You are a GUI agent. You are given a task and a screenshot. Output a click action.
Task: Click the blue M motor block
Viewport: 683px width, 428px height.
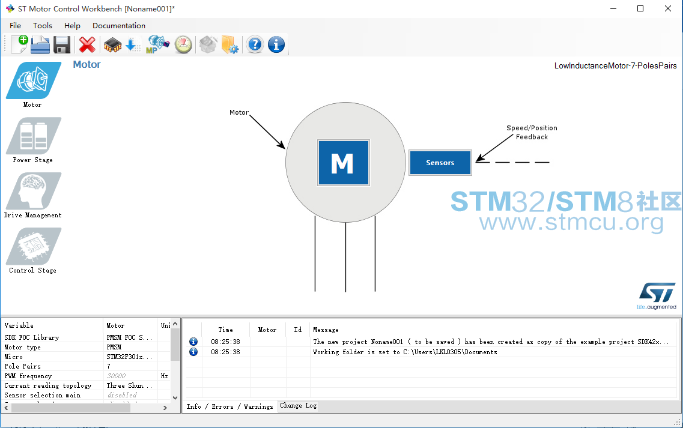click(x=342, y=163)
